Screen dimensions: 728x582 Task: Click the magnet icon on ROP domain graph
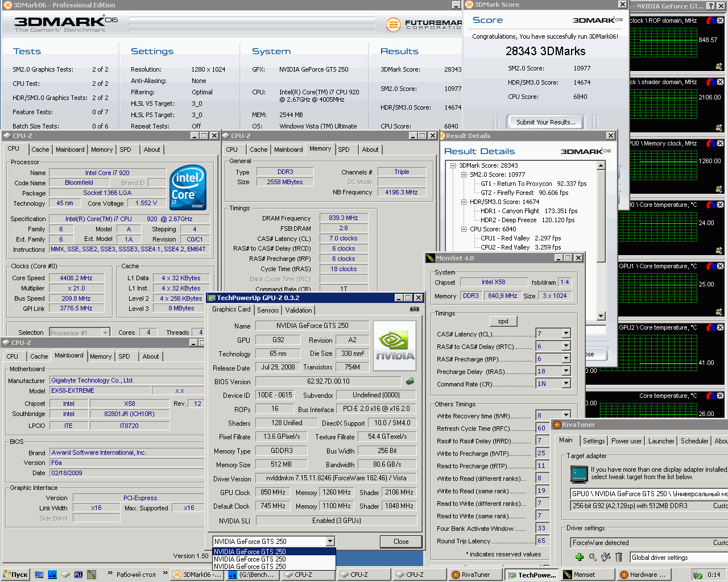click(x=710, y=20)
